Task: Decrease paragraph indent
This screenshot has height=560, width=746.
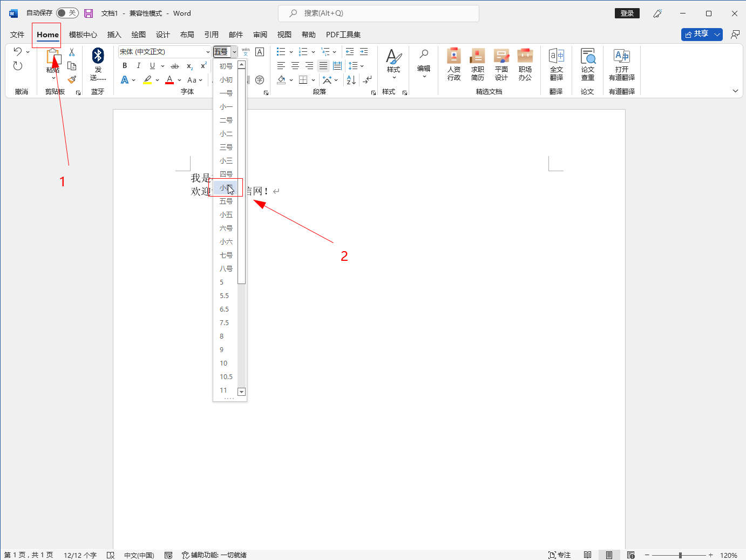Action: pos(350,52)
